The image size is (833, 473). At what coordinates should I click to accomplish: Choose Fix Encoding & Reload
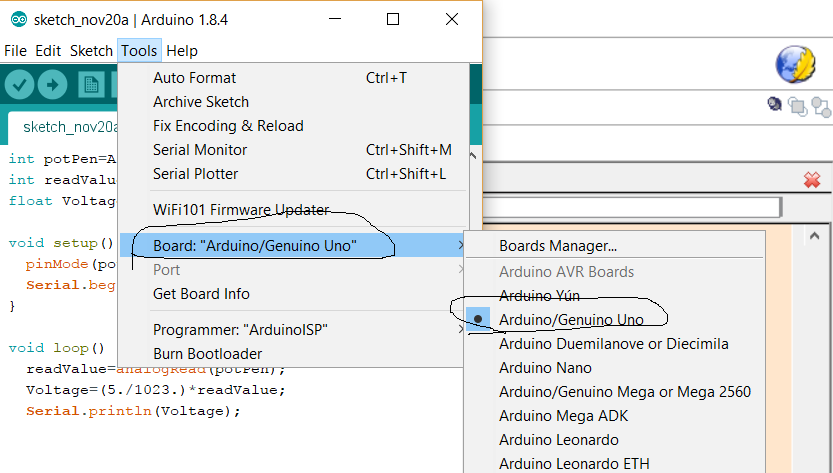(x=294, y=126)
